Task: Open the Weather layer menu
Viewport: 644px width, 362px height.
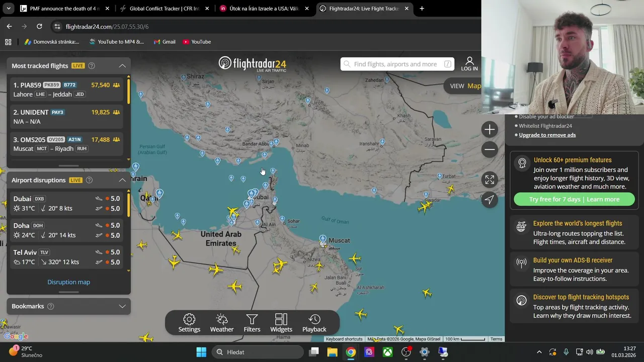Action: [222, 323]
